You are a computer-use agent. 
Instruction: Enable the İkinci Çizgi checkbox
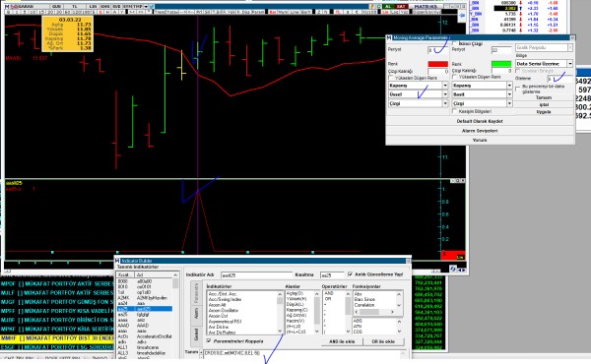[x=454, y=43]
